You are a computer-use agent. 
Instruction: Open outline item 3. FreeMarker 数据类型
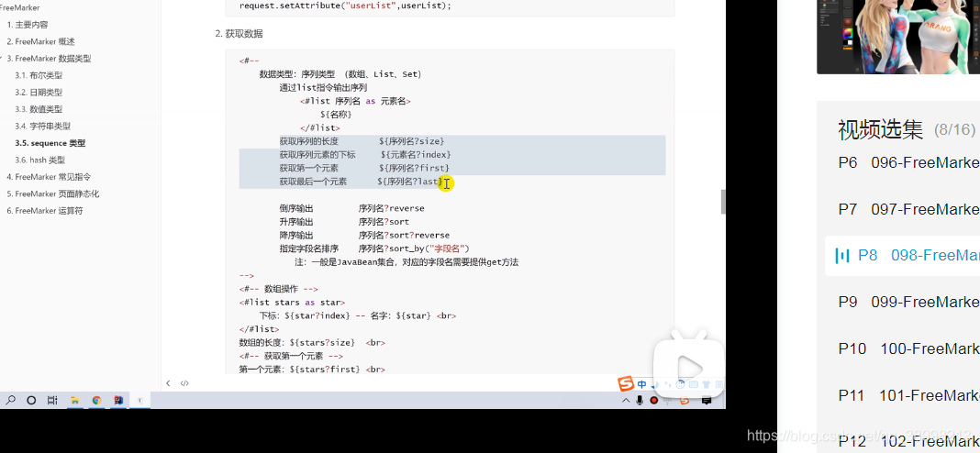click(49, 58)
